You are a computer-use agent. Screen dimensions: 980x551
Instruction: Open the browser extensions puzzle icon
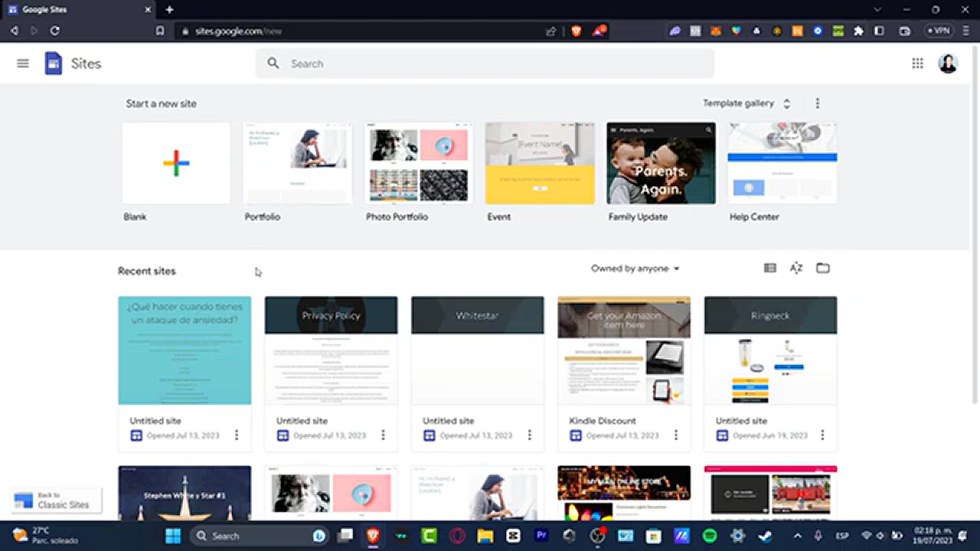point(859,31)
